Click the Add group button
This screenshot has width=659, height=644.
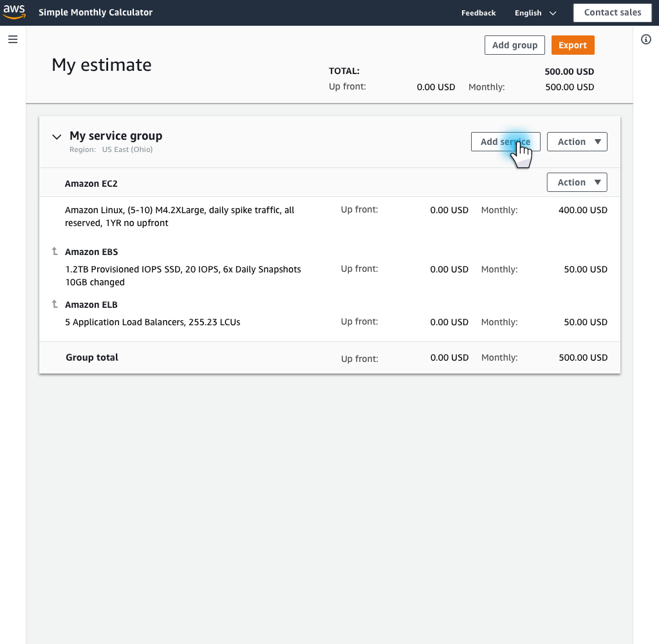514,45
